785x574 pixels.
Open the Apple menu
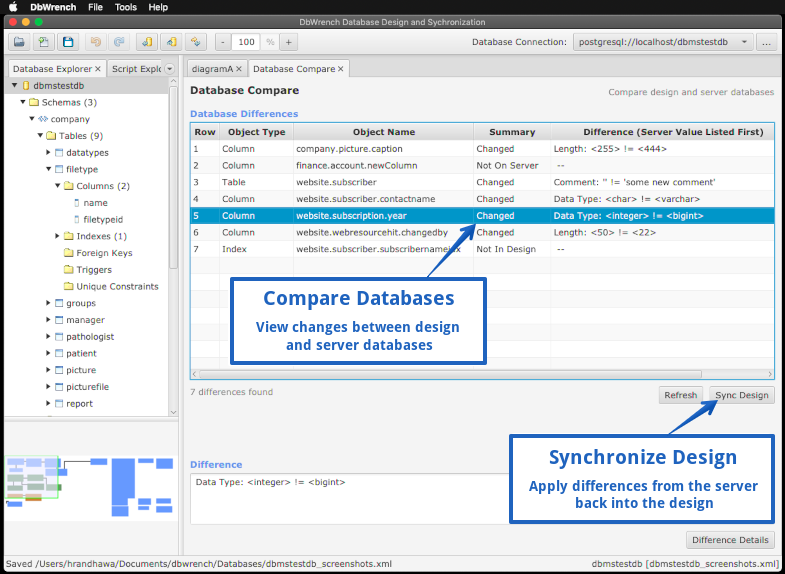coord(14,7)
